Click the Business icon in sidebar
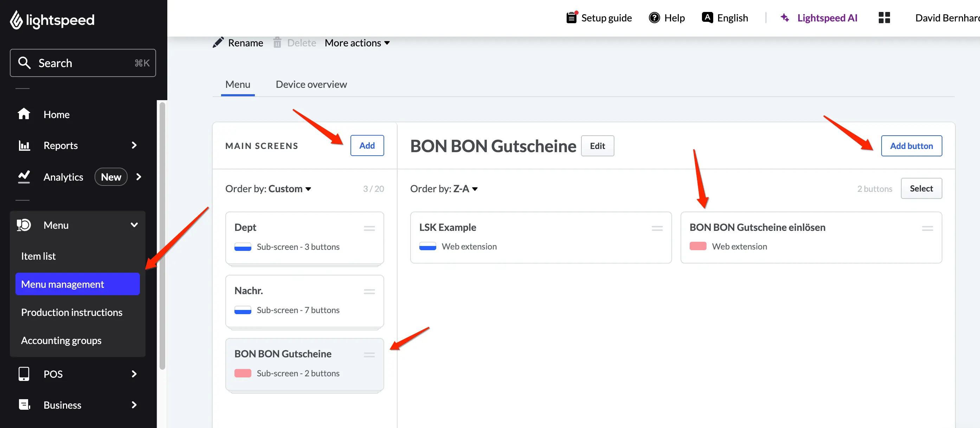 [24, 404]
